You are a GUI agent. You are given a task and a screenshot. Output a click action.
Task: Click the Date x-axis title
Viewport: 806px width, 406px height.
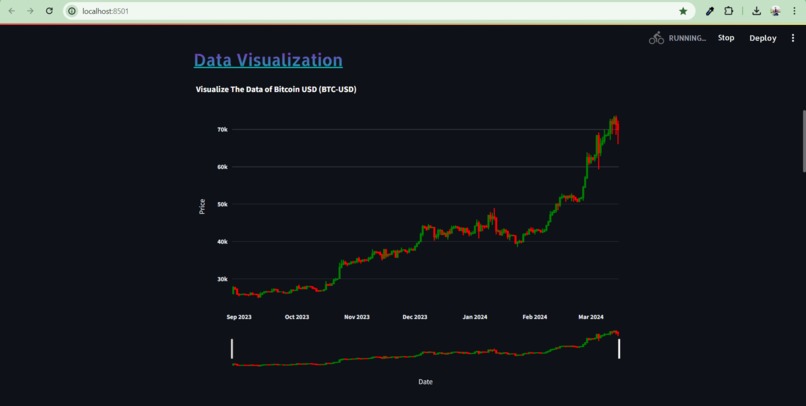(x=425, y=382)
